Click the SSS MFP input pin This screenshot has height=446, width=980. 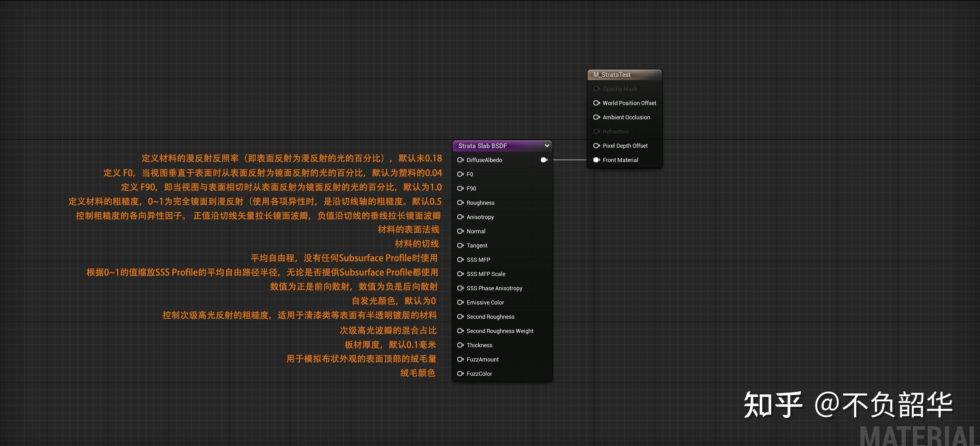[x=460, y=260]
